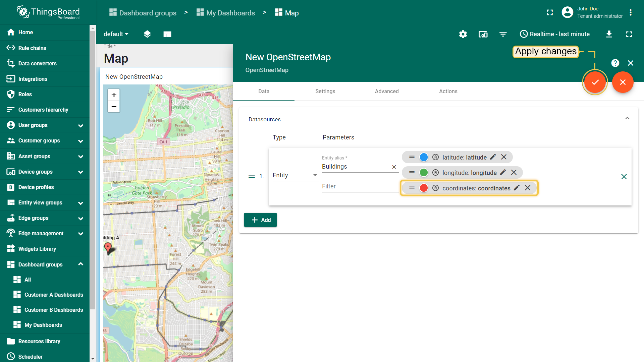Navigate to Dashboard groups breadcrumb

click(x=143, y=13)
